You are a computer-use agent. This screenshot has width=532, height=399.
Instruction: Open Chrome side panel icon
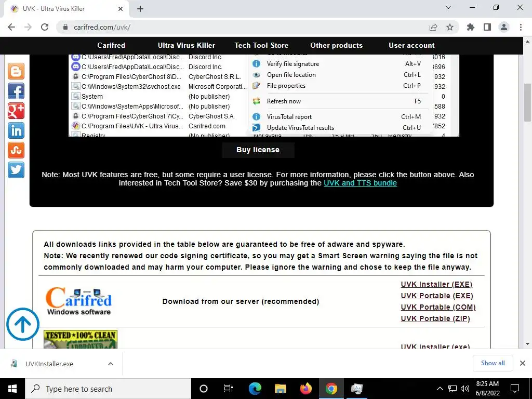487,27
